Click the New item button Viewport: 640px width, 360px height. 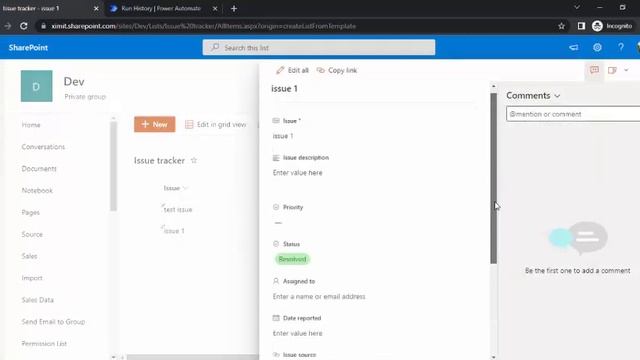tap(155, 124)
